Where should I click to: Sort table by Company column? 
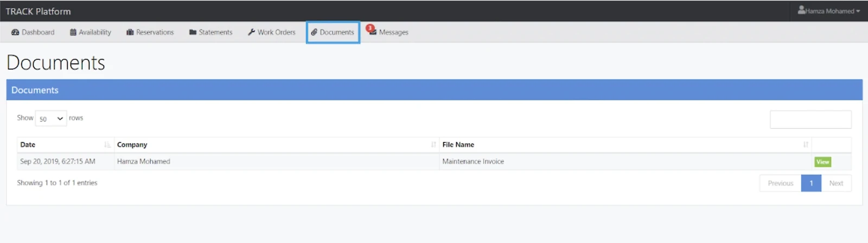(x=277, y=145)
